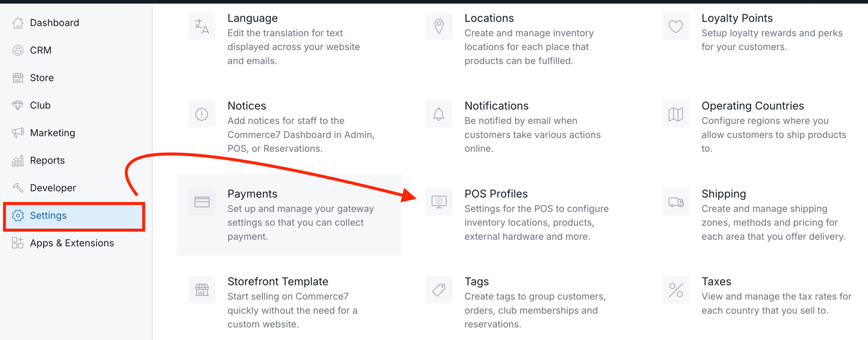Open the POS Profiles settings
Screen dimensions: 868x340
(496, 193)
